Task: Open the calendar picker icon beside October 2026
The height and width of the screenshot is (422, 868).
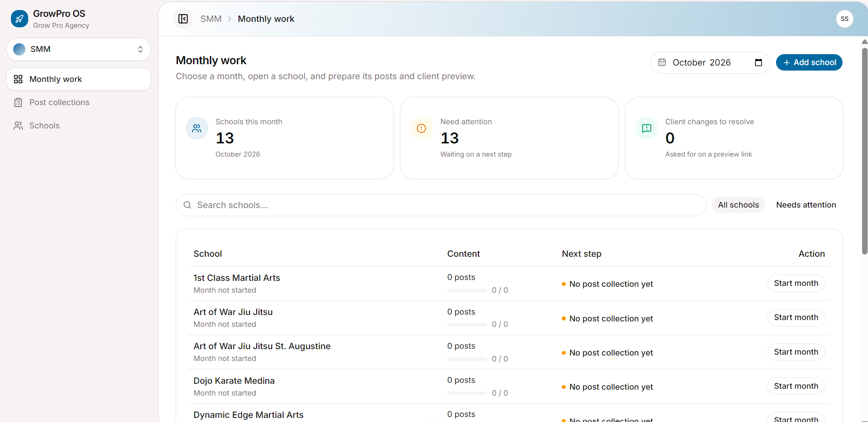Action: 758,63
